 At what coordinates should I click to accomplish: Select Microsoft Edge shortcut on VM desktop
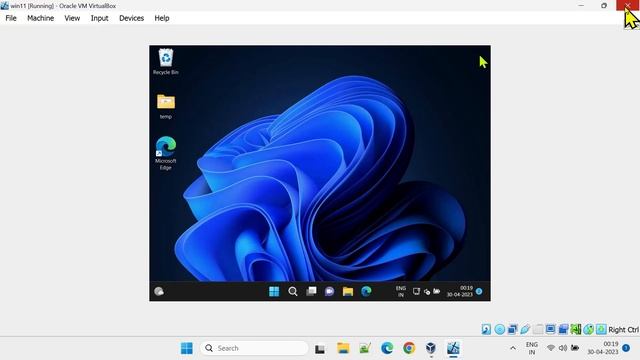(166, 153)
